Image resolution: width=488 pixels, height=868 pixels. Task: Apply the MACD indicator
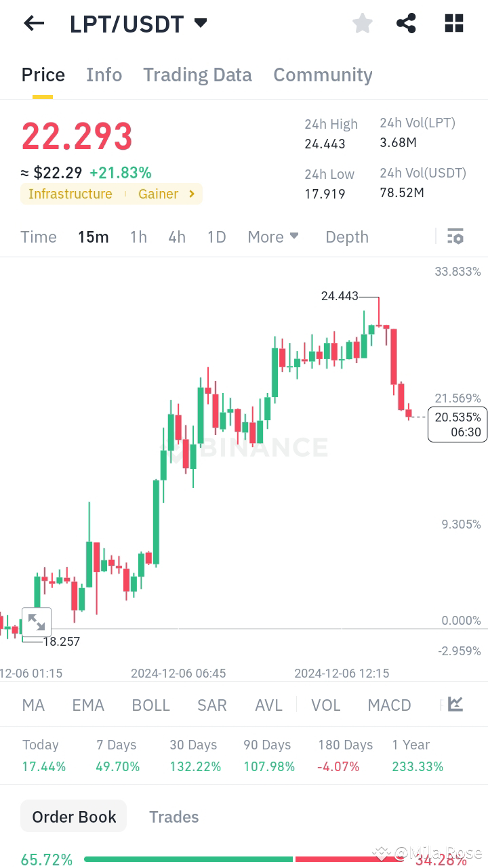(389, 705)
